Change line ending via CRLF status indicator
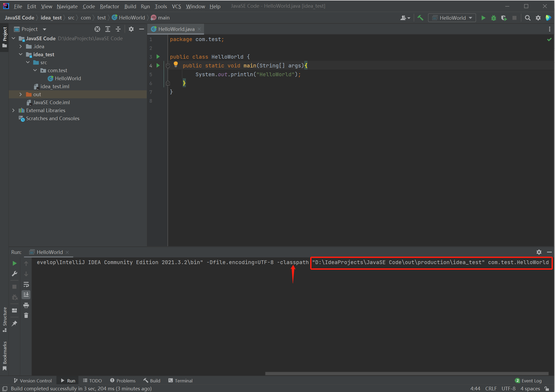Image resolution: width=555 pixels, height=392 pixels. [x=491, y=389]
